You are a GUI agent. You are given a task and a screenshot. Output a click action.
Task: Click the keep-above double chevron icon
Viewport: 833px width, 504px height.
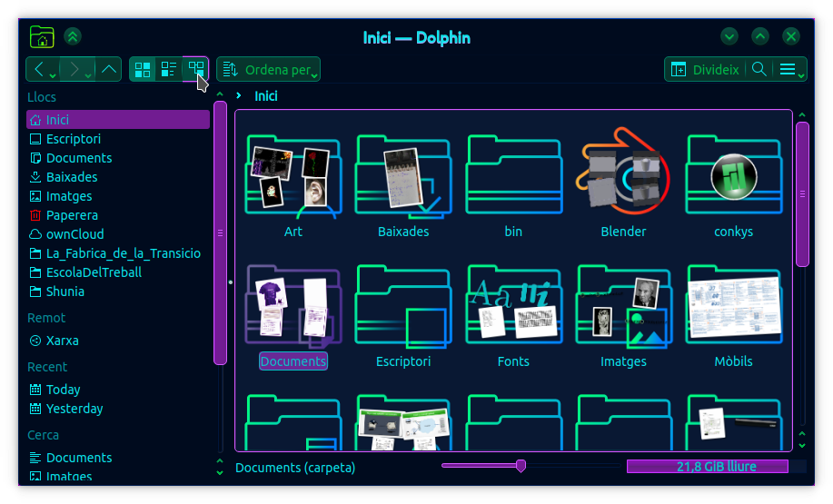pyautogui.click(x=73, y=36)
